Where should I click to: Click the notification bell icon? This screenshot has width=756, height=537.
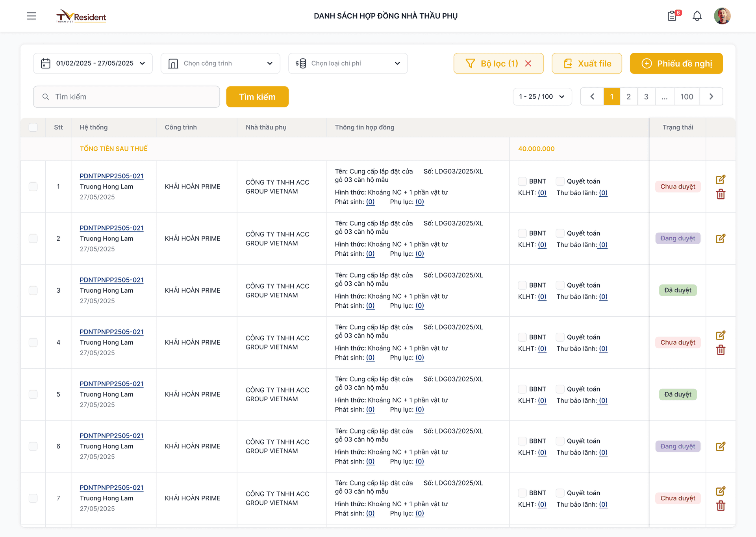697,16
